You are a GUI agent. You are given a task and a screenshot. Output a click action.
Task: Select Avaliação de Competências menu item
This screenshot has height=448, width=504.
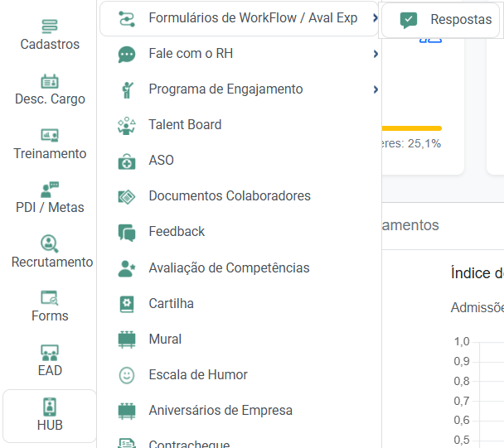pyautogui.click(x=229, y=268)
